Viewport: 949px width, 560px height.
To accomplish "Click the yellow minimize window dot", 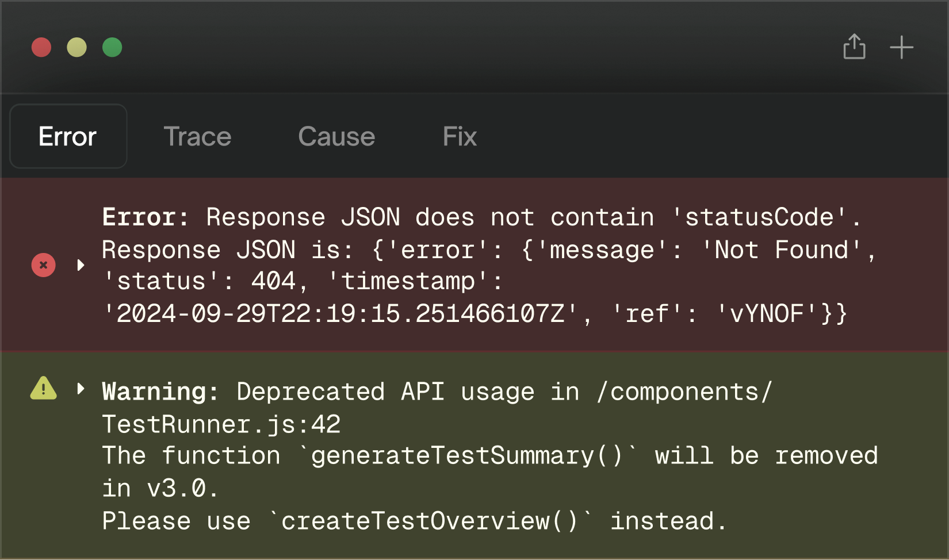I will tap(76, 47).
